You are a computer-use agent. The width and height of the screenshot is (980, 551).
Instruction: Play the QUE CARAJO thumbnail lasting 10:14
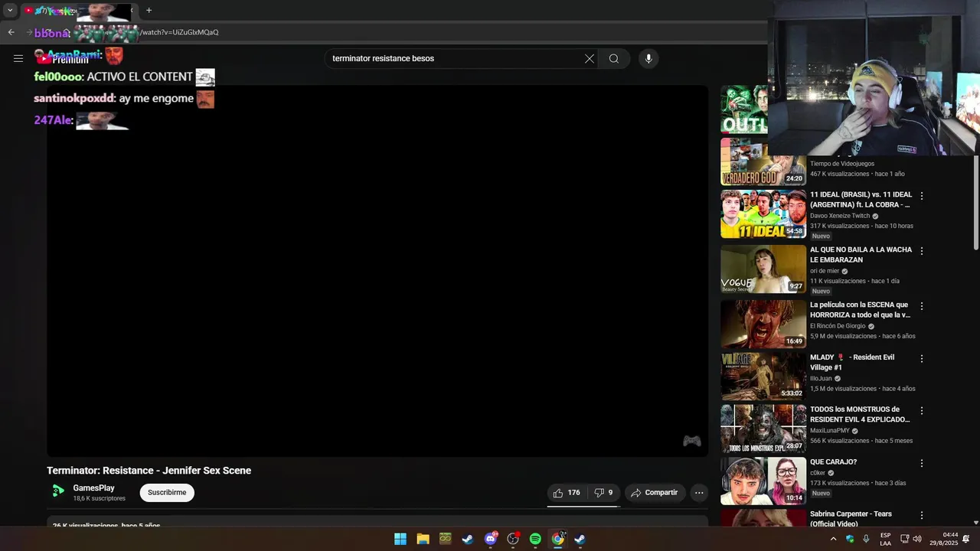pos(763,481)
